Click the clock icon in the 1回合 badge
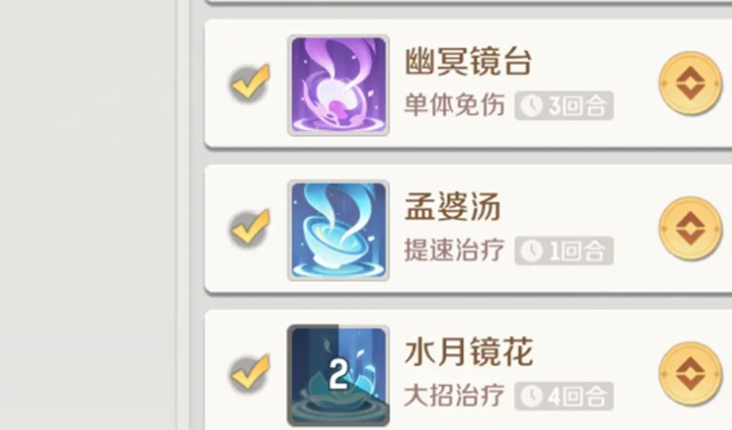This screenshot has height=430, width=732. click(x=532, y=251)
